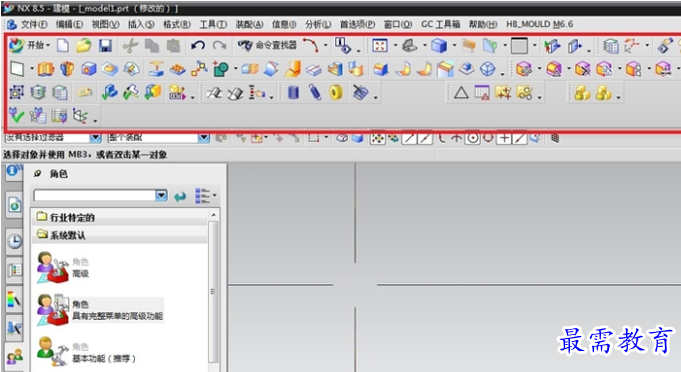681x372 pixels.
Task: Toggle the first diagonal line snap endpoint icon
Action: tap(409, 138)
